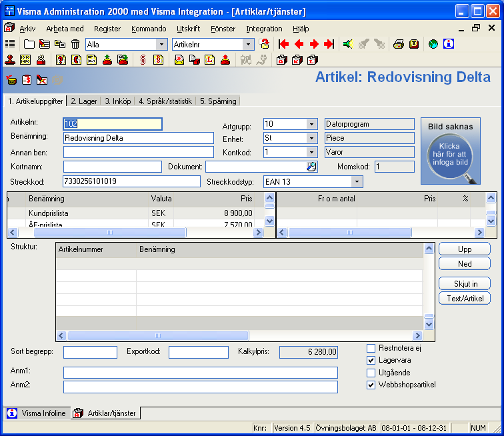
Task: Click the Text/Artikel button
Action: click(465, 299)
